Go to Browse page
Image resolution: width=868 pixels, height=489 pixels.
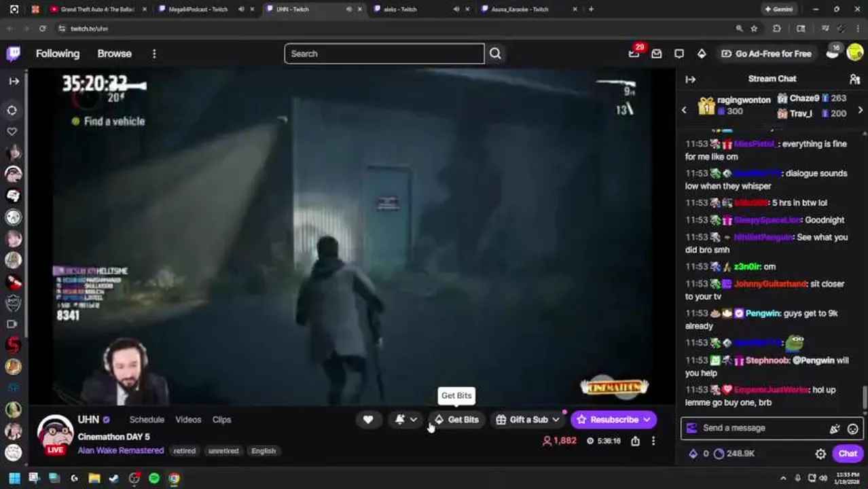[114, 54]
